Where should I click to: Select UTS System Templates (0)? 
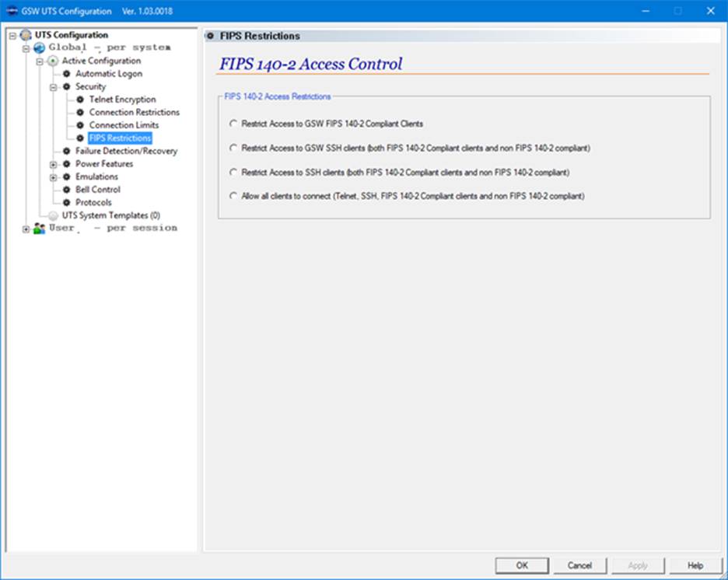(111, 215)
